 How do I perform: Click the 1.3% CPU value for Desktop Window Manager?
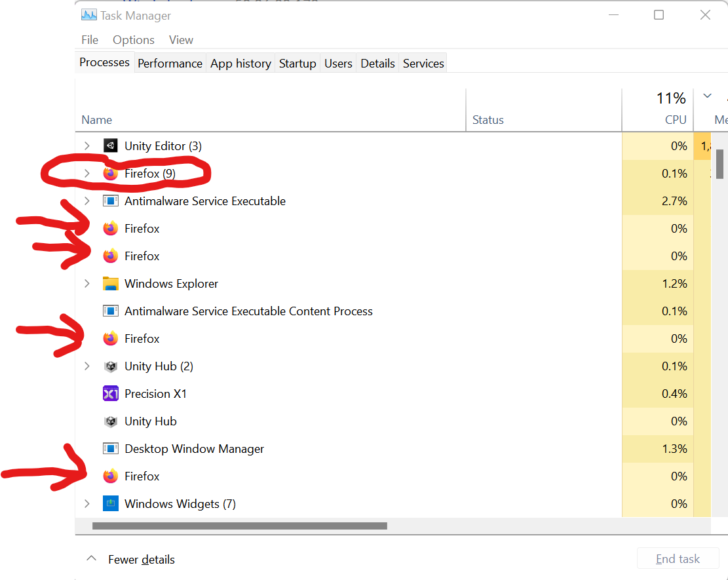coord(674,448)
